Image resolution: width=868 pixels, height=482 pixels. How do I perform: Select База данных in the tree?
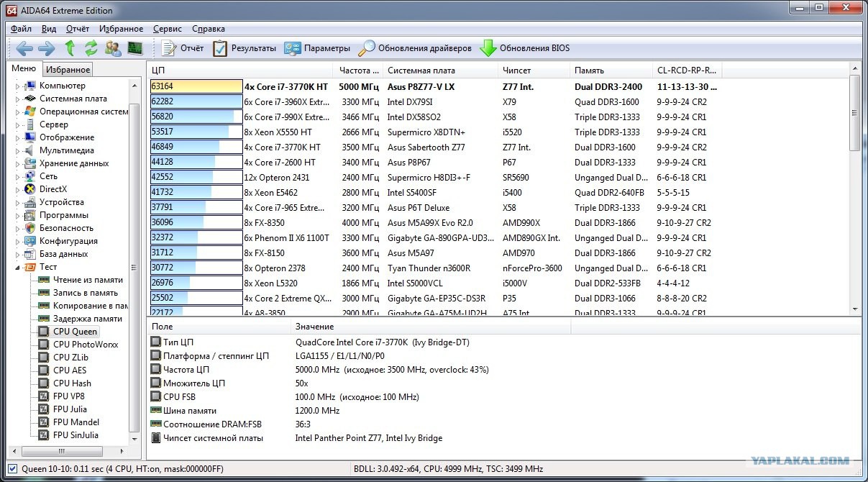63,254
